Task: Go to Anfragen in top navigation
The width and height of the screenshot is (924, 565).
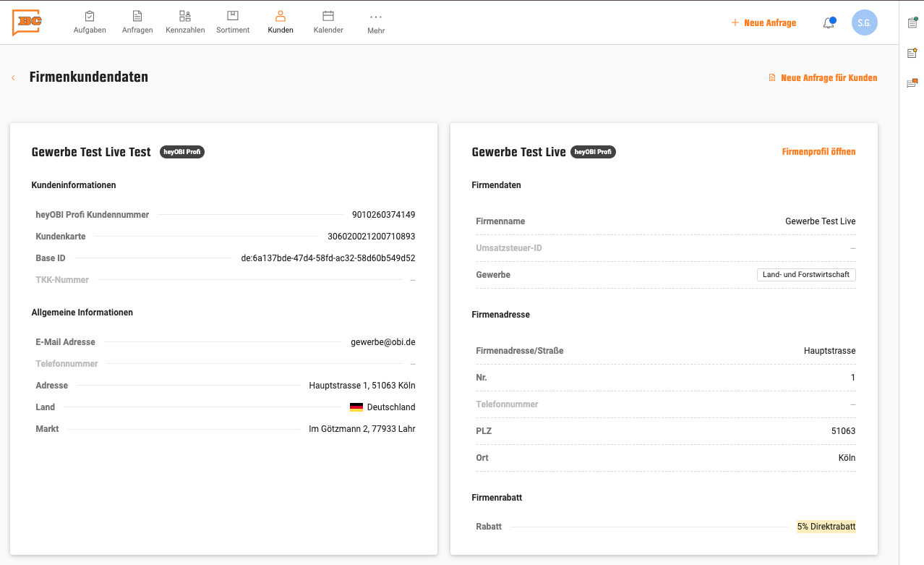Action: tap(137, 22)
